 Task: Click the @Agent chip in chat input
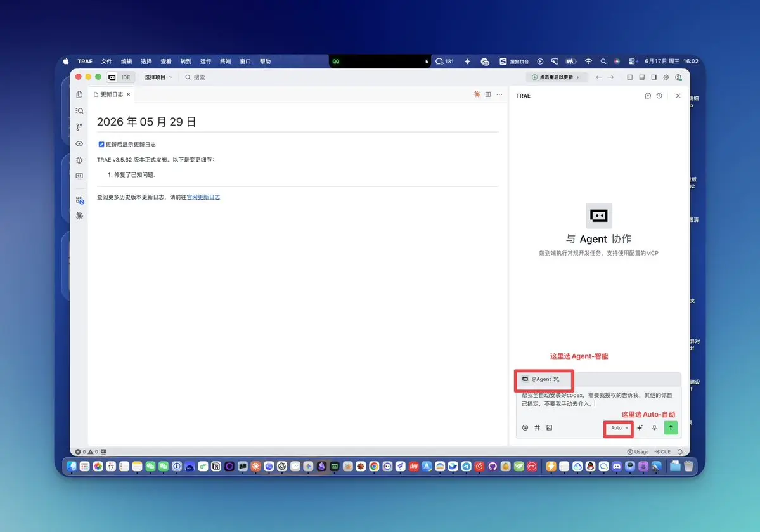541,379
